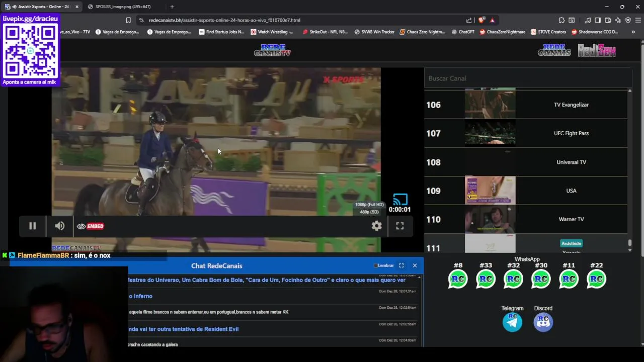The image size is (644, 362).
Task: Enter video fullscreen mode
Action: tap(400, 226)
